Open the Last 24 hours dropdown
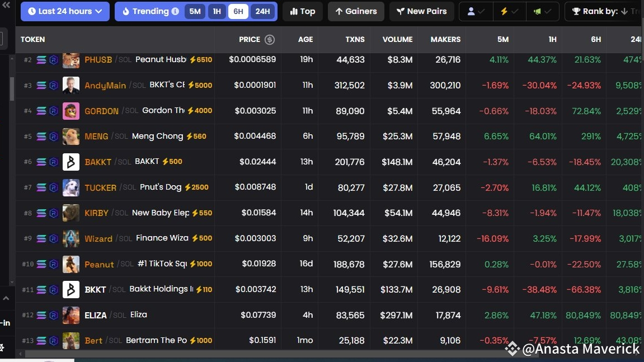 tap(65, 11)
